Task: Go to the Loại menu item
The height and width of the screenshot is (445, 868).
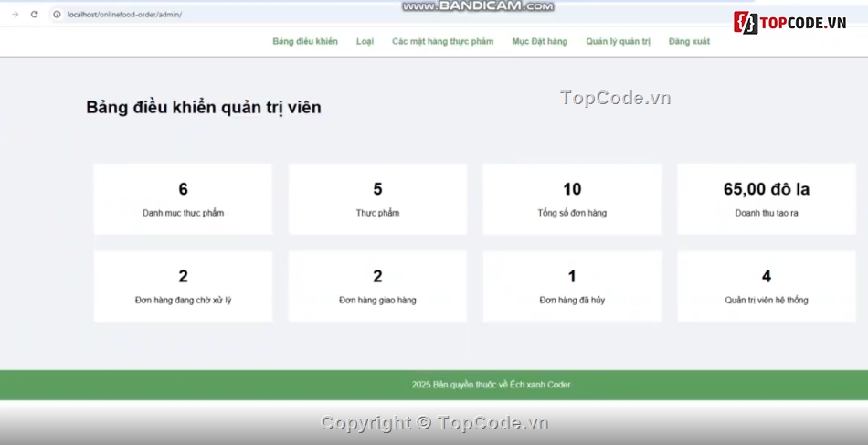Action: pyautogui.click(x=365, y=41)
